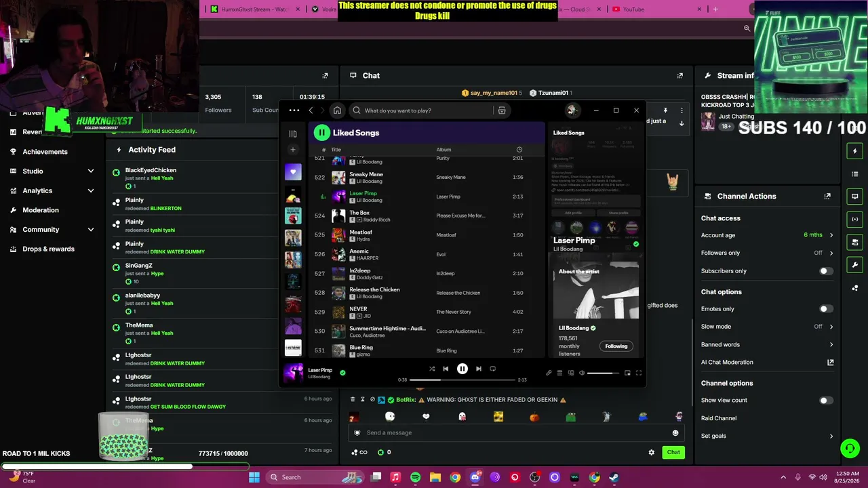
Task: Open chat settings gear
Action: coord(652,452)
